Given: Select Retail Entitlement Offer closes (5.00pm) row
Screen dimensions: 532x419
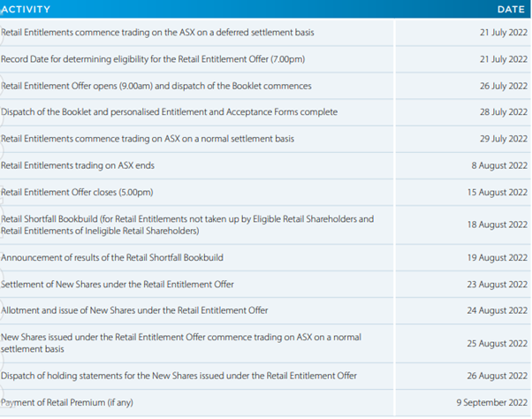Looking at the screenshot, I should click(x=89, y=192).
